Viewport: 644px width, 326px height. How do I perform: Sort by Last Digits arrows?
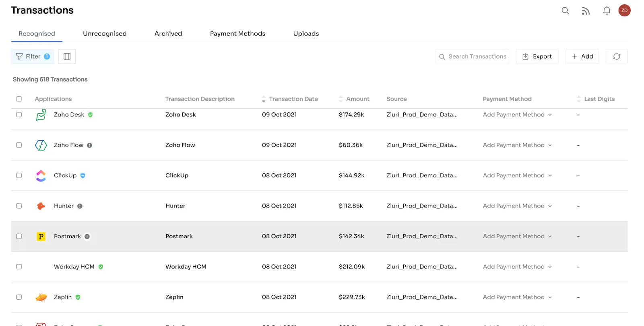[x=579, y=99]
